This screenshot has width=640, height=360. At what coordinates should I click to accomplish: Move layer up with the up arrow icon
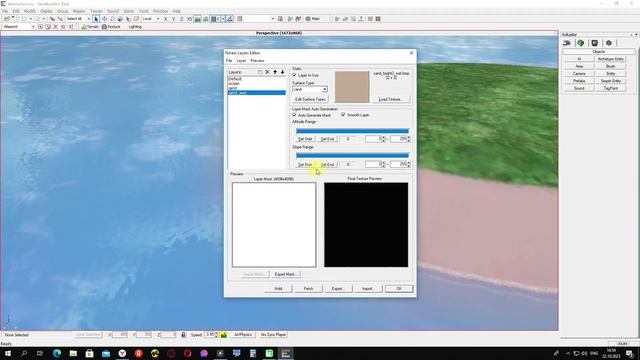[275, 72]
